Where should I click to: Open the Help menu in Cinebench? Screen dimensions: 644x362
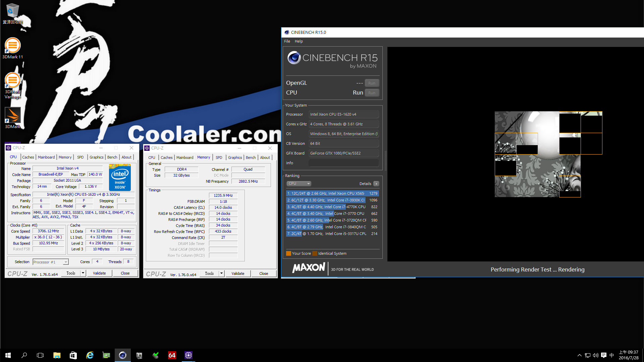tap(299, 41)
